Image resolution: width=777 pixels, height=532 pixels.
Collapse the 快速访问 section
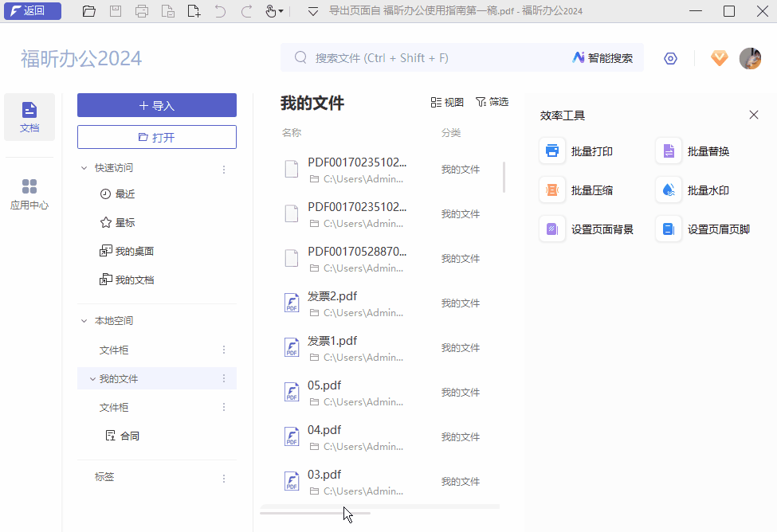[84, 167]
